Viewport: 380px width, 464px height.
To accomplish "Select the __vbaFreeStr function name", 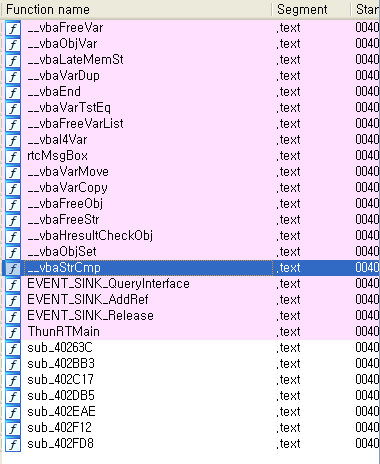I will (63, 220).
